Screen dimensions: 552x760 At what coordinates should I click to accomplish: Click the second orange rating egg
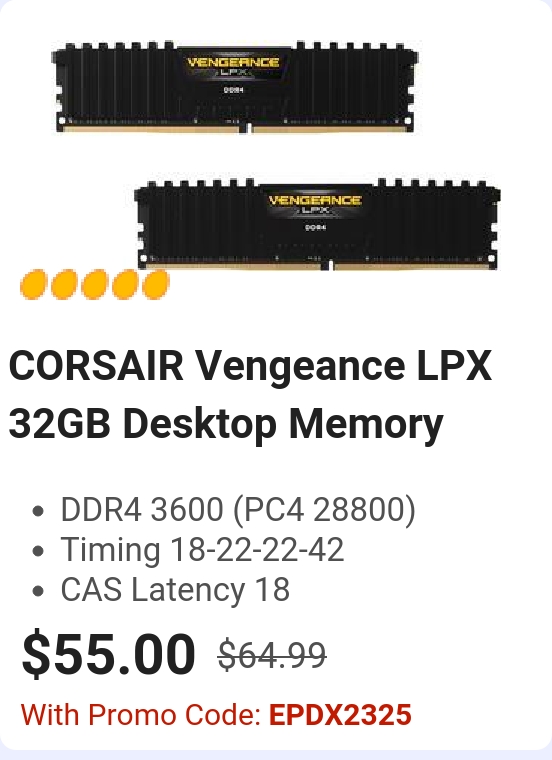(x=64, y=285)
